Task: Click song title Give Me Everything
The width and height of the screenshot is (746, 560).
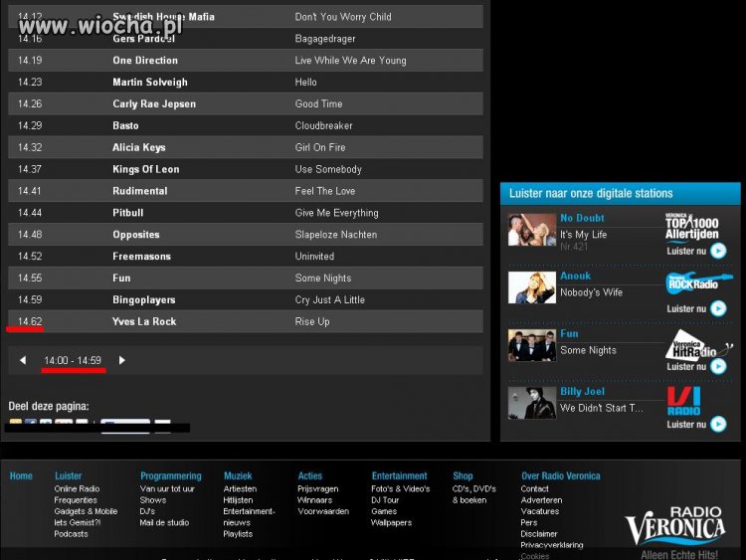Action: [x=336, y=213]
